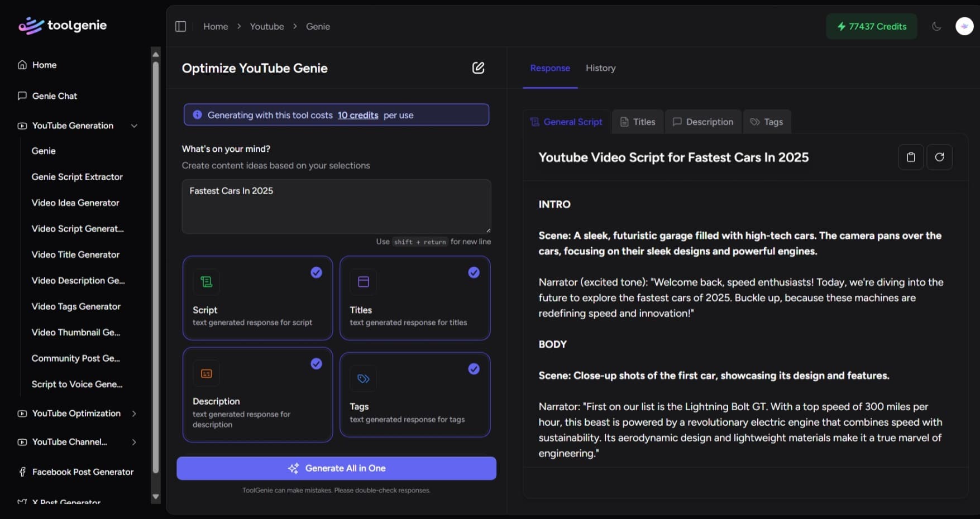Open Genie Chat in sidebar

(55, 96)
